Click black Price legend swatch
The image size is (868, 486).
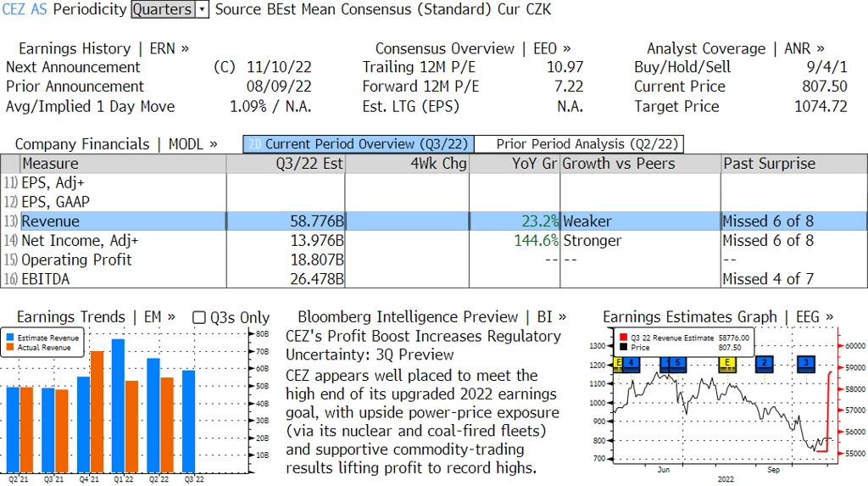623,348
